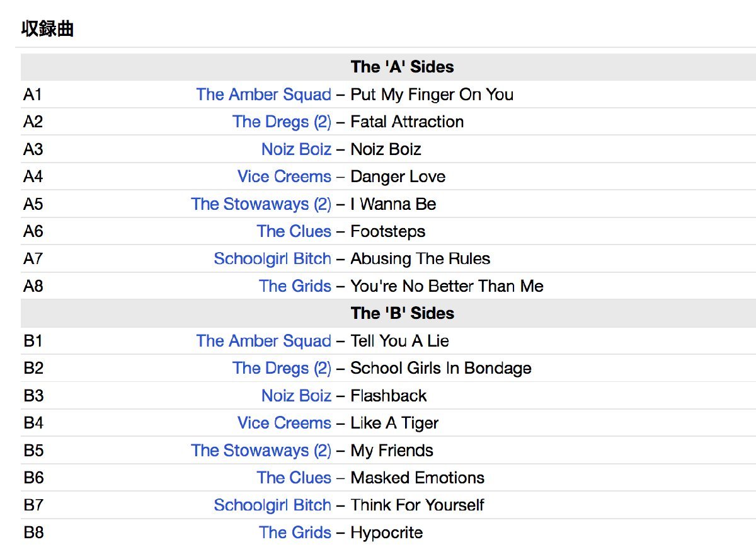Screen dimensions: 756x559
Task: Open The Clues link on track A6
Action: (294, 231)
